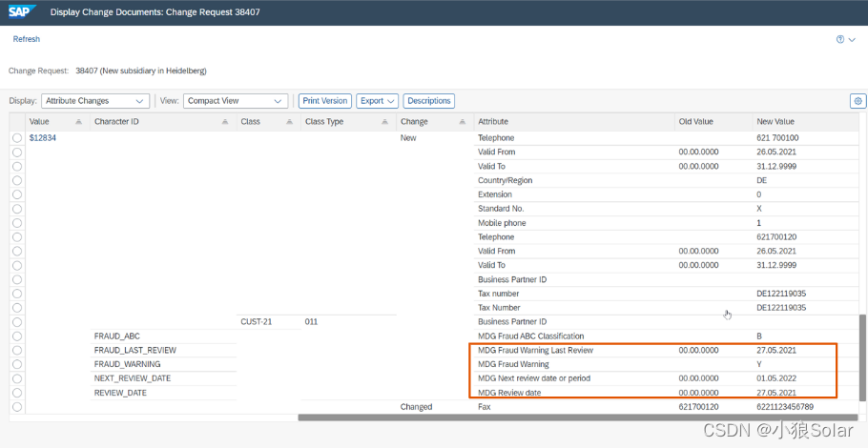Select radio button for Fax Changed row
Viewport: 868px width, 448px height.
(17, 407)
